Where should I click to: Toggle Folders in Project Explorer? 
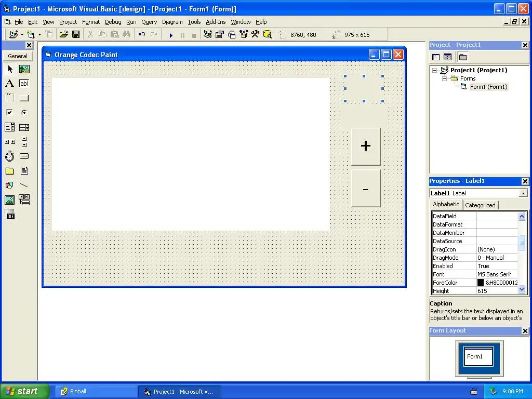pyautogui.click(x=463, y=57)
